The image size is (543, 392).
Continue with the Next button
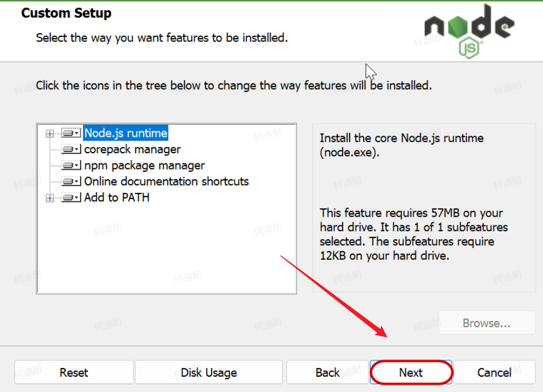pyautogui.click(x=411, y=372)
